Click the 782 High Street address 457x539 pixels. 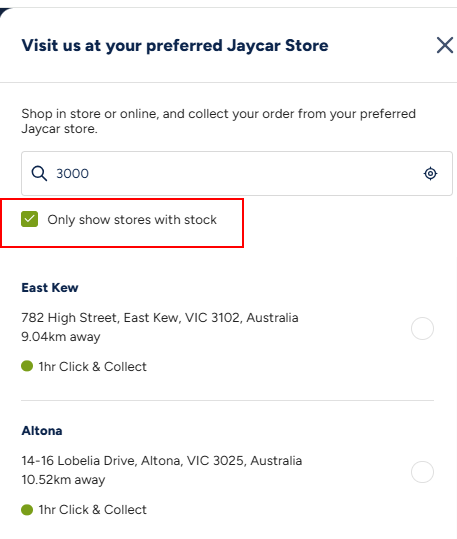point(160,318)
